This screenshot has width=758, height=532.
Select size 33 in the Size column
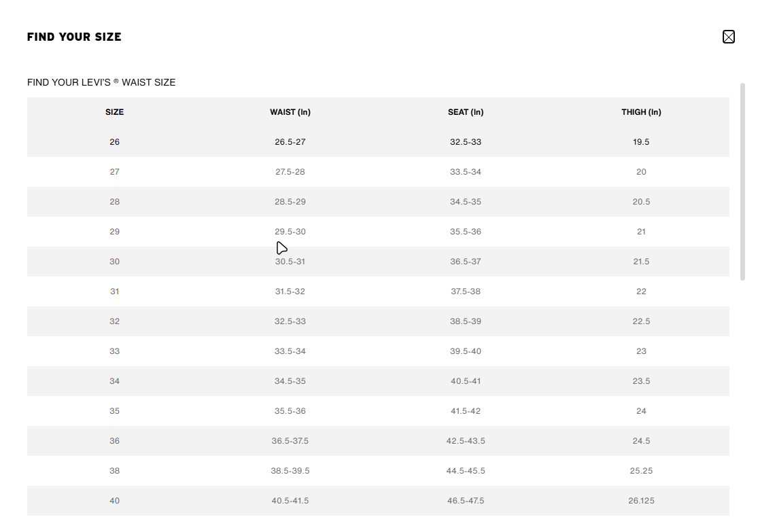coord(114,351)
